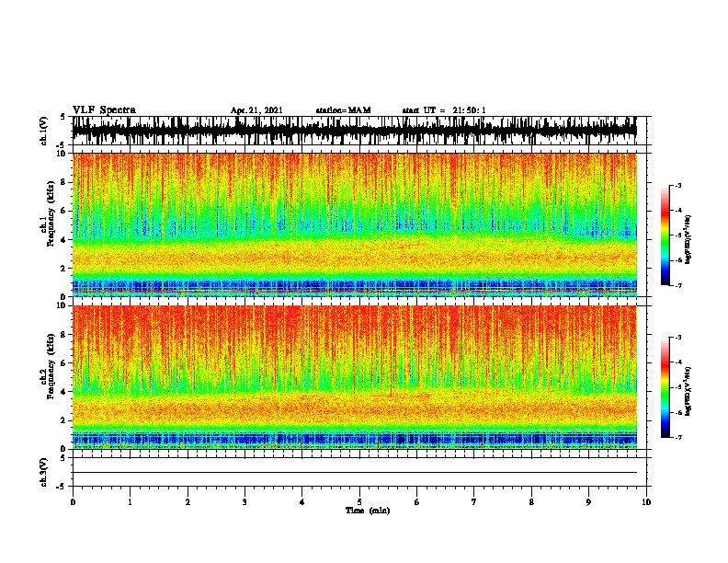
Task: Click the "8" kHz tick on ch.1 axis
Action: (64, 182)
